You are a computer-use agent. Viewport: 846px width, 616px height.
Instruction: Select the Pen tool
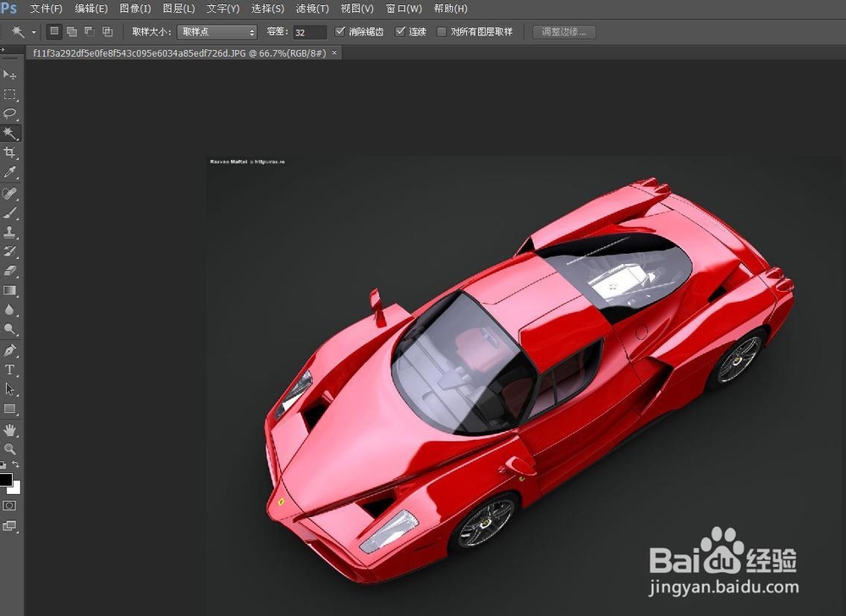click(9, 350)
